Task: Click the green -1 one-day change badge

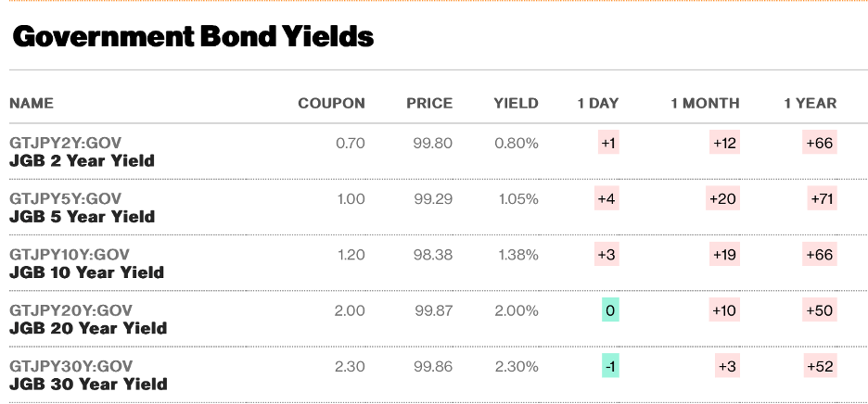Action: click(609, 366)
